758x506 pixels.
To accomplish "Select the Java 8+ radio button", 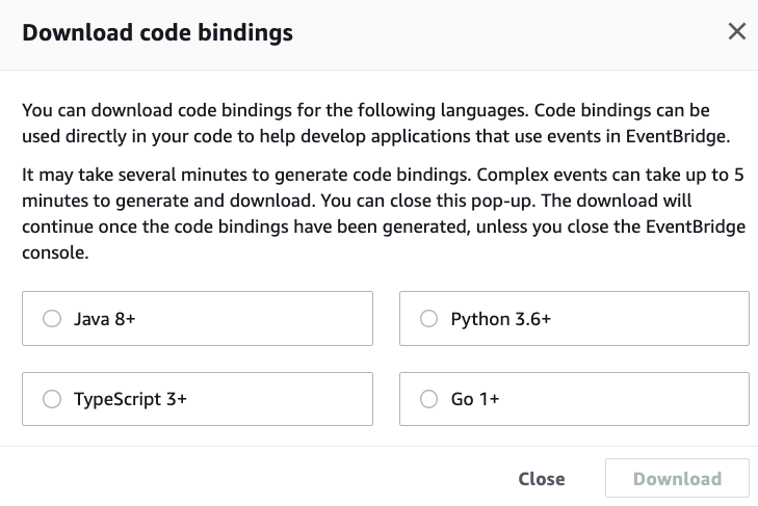I will tap(52, 318).
